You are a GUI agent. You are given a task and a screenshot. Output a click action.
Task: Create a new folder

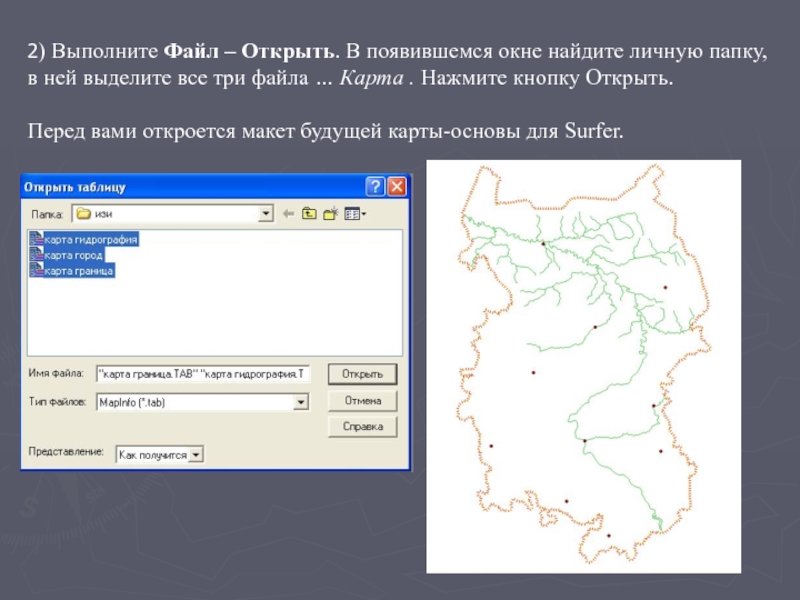(330, 213)
